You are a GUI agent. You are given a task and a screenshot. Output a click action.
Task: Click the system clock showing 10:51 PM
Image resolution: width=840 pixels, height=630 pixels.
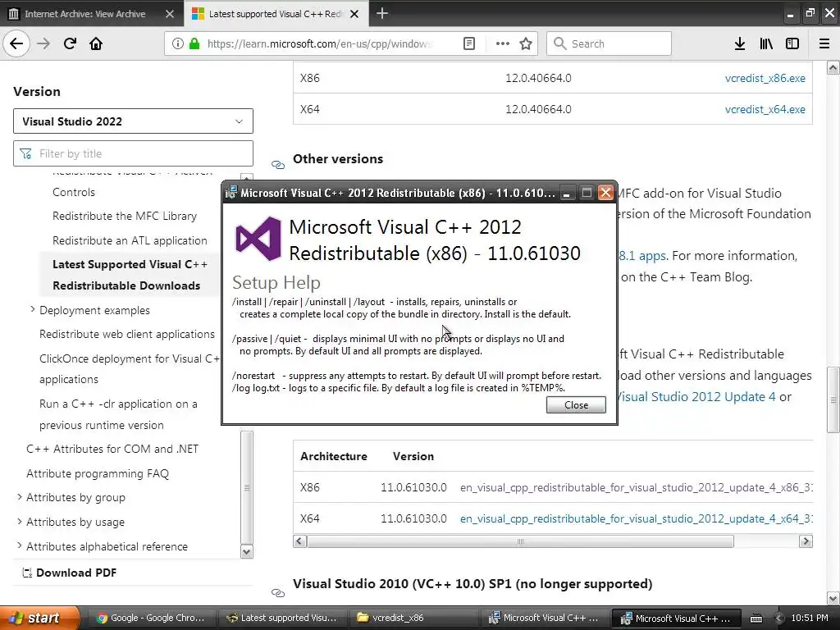810,618
